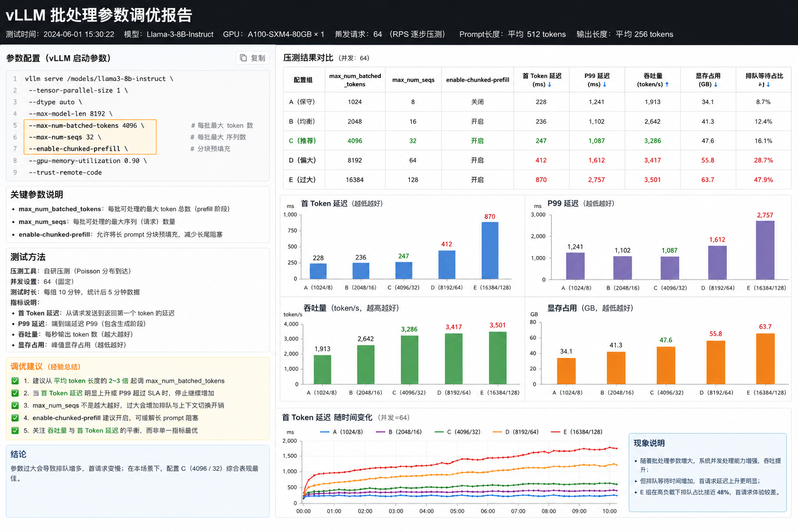The image size is (798, 532).
Task: Click 2,757 bar in P99 延迟 chart
Action: pyautogui.click(x=765, y=250)
